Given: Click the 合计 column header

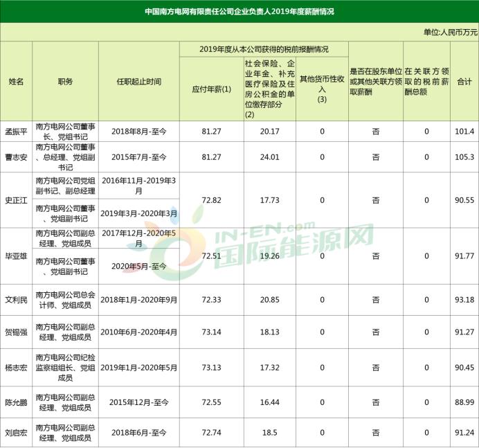Looking at the screenshot, I should (x=464, y=81).
